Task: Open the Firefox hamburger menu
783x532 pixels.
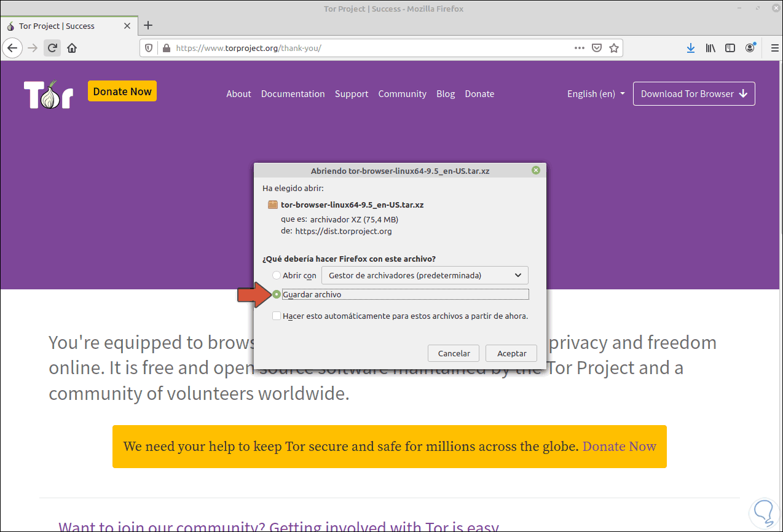Action: pos(774,48)
